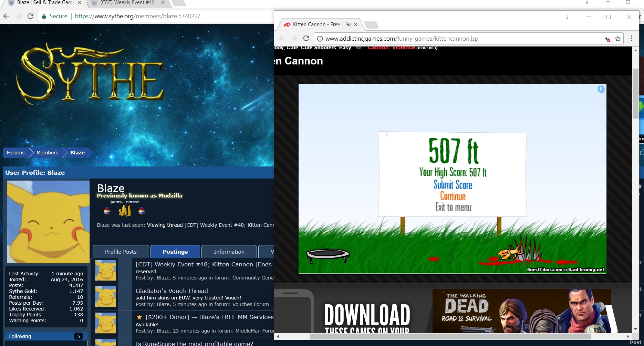Click the Blaze breadcrumb
644x346 pixels.
coord(77,153)
